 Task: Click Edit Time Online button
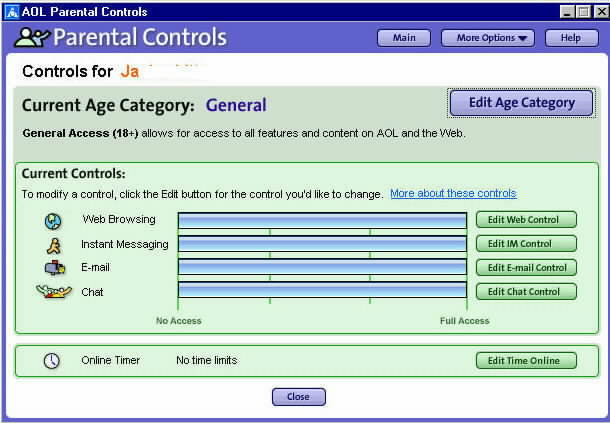(x=526, y=361)
